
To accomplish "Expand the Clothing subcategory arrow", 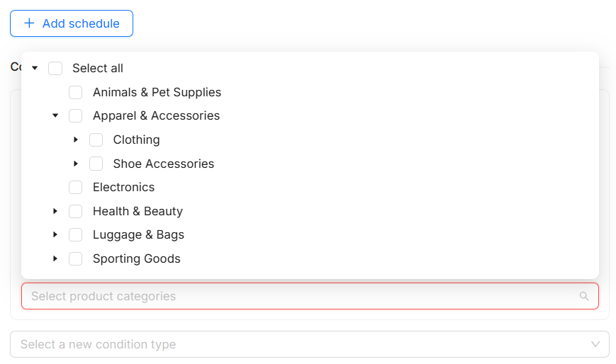I will tap(76, 140).
